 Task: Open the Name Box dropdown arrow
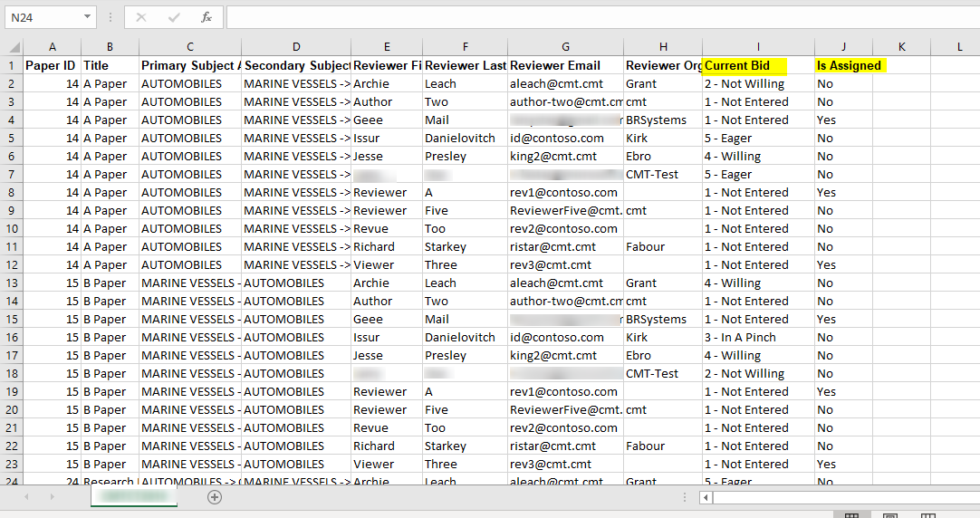click(87, 17)
